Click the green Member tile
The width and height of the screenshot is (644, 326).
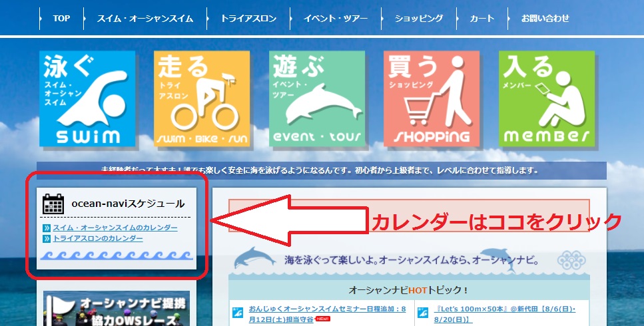click(x=546, y=98)
